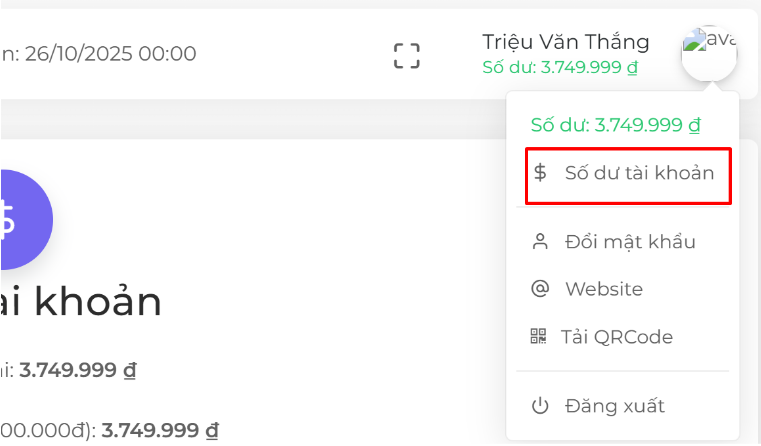Click the date 26/10/2025 00:00 text
The image size is (761, 446).
pyautogui.click(x=111, y=53)
